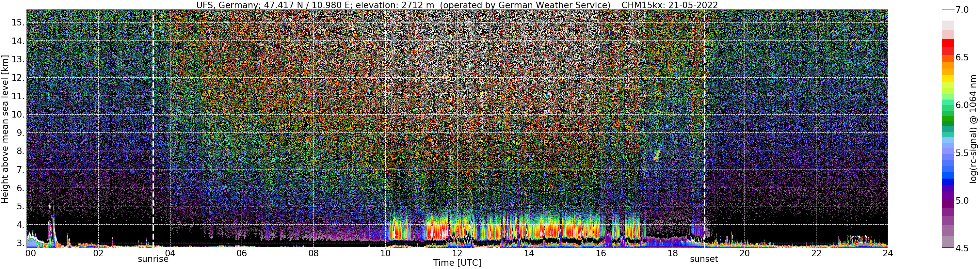This screenshot has width=980, height=269.
Task: Click the time axis tick label 00
Action: pos(30,253)
